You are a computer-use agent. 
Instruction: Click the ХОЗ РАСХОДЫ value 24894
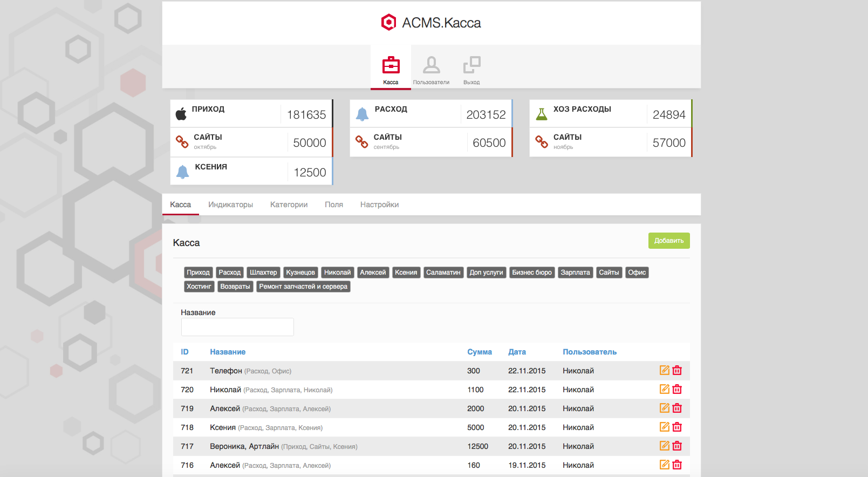tap(669, 114)
